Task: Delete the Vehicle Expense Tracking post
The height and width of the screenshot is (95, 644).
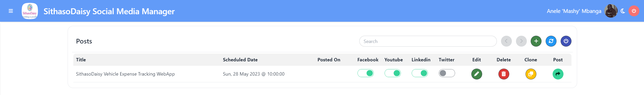Action: tap(504, 74)
